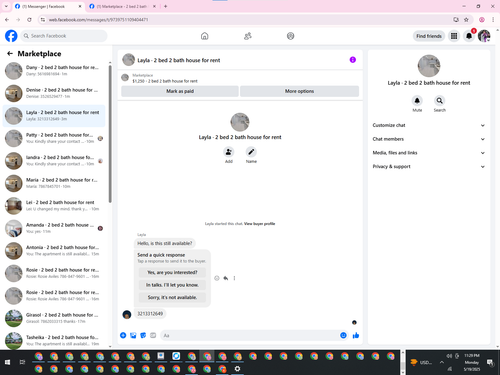Open Lei conversation in list
The height and width of the screenshot is (375, 500).
click(x=54, y=205)
